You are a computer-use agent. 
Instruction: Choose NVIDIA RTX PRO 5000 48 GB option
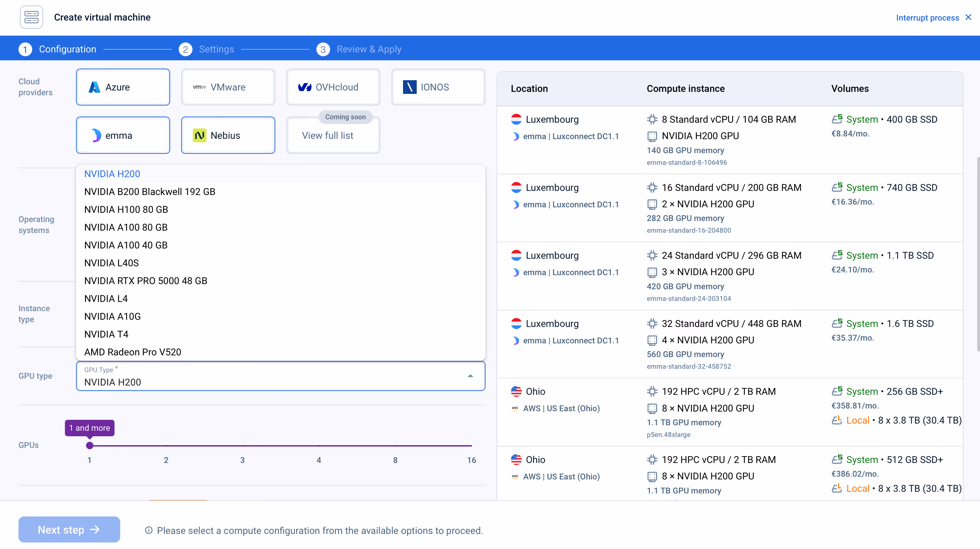coord(280,281)
